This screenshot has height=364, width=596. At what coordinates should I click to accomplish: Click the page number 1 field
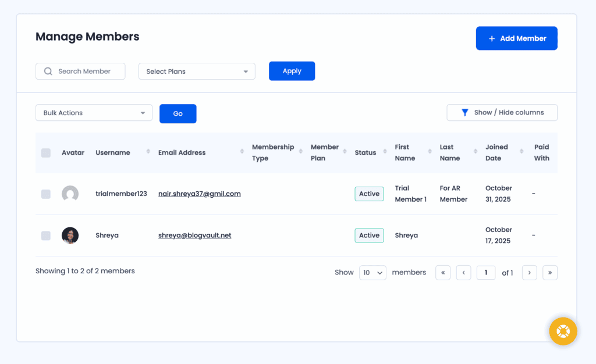click(486, 273)
